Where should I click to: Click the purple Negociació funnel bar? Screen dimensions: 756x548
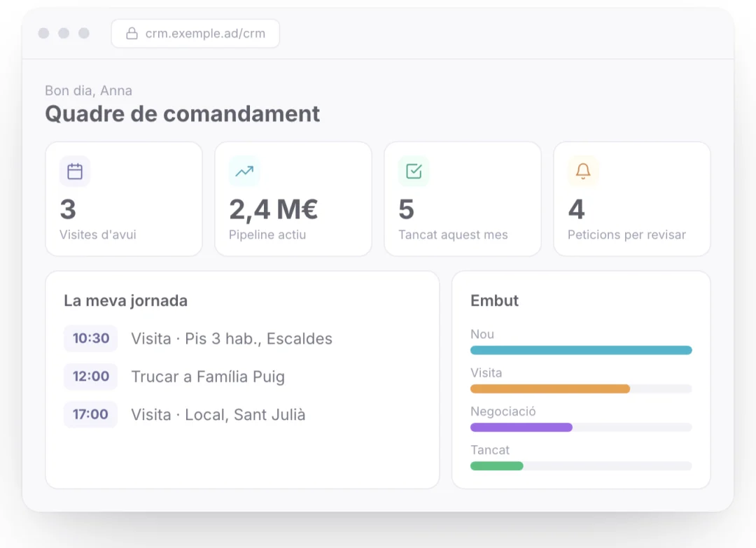521,428
